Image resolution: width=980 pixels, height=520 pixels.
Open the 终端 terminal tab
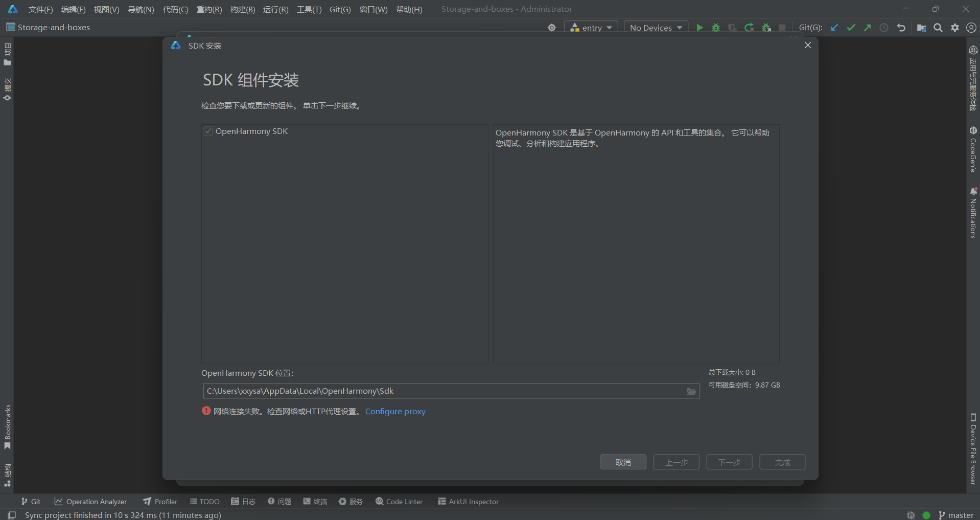pos(315,502)
